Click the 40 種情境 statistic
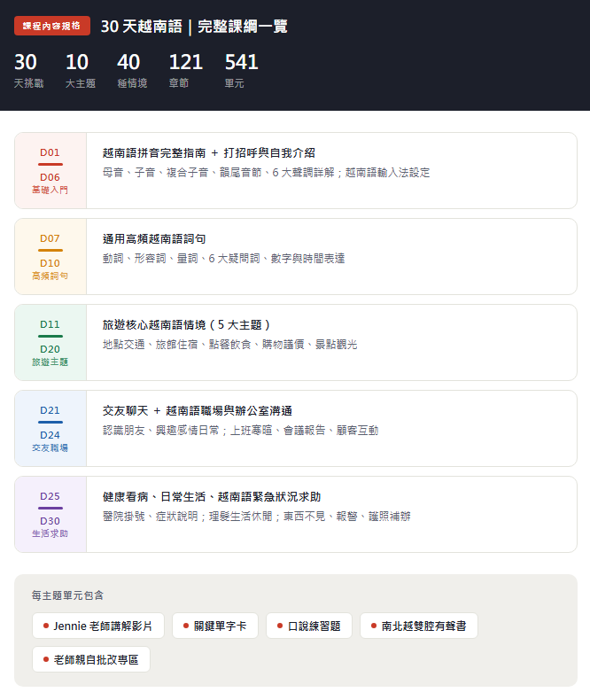This screenshot has height=700, width=590. [x=132, y=71]
